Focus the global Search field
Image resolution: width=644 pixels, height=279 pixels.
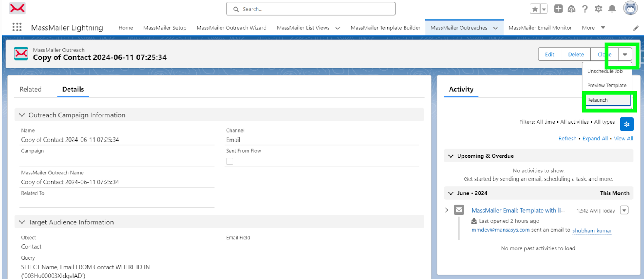coord(311,9)
